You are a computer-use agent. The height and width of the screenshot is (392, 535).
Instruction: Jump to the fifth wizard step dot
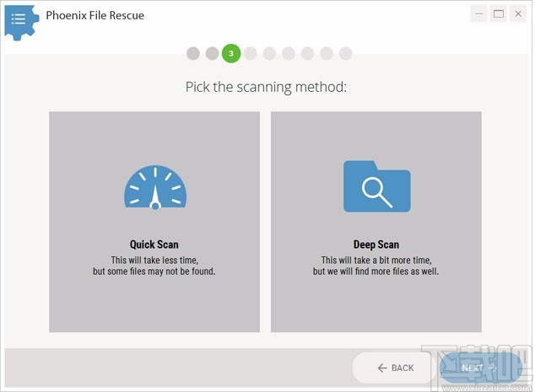pyautogui.click(x=269, y=54)
